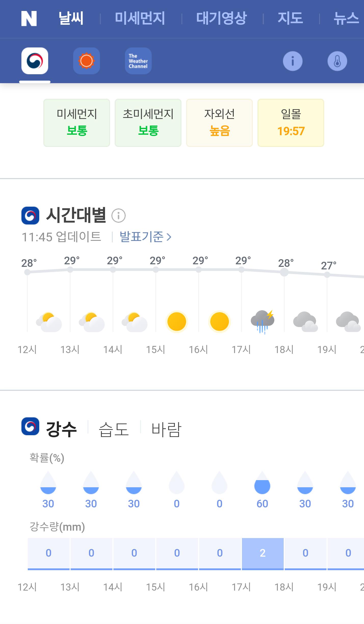Switch to The Weather Channel provider
The image size is (364, 624).
(x=138, y=61)
